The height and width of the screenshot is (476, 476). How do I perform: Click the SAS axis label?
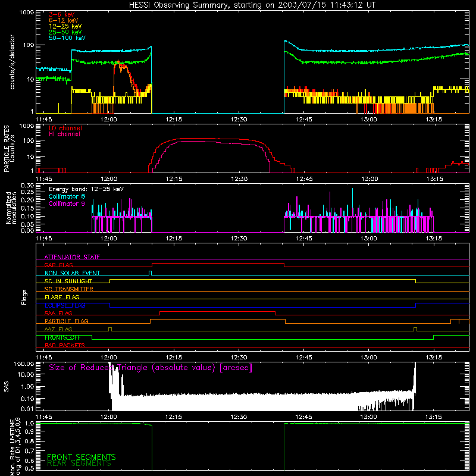(6, 387)
